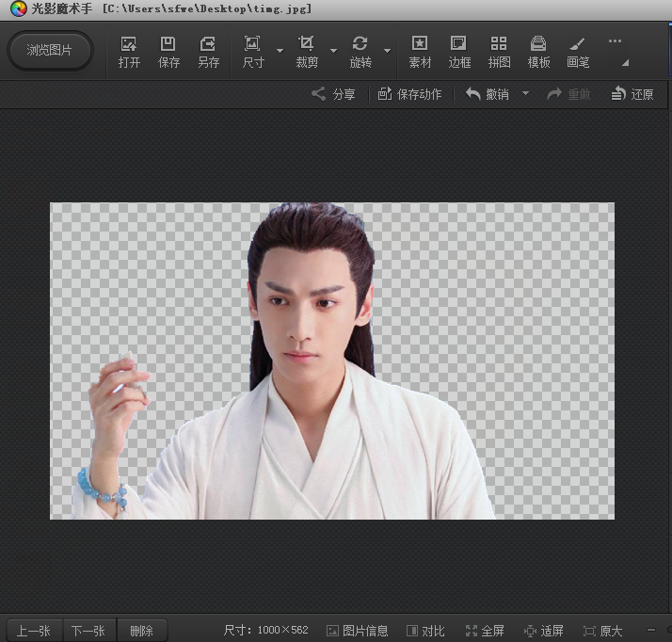Open the 素材 (Materials) tool
Image resolution: width=672 pixels, height=642 pixels.
point(420,51)
